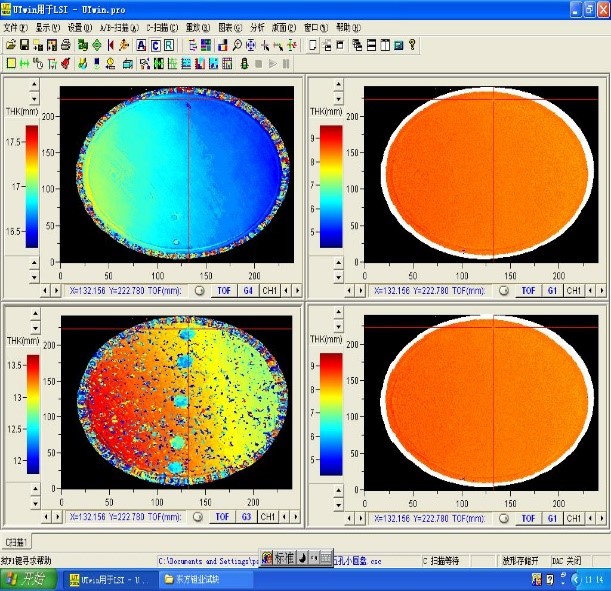Click the magnifier zoom tool icon
Viewport: 611px width, 591px height.
pyautogui.click(x=237, y=45)
